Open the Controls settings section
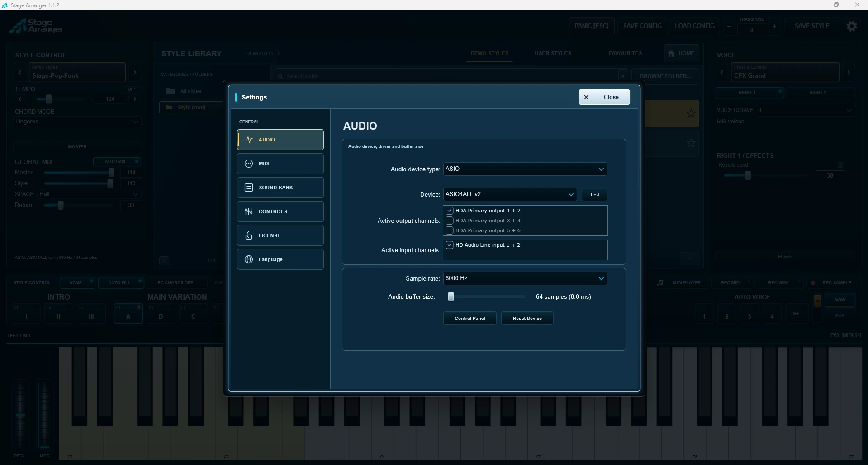This screenshot has width=868, height=465. pos(280,211)
